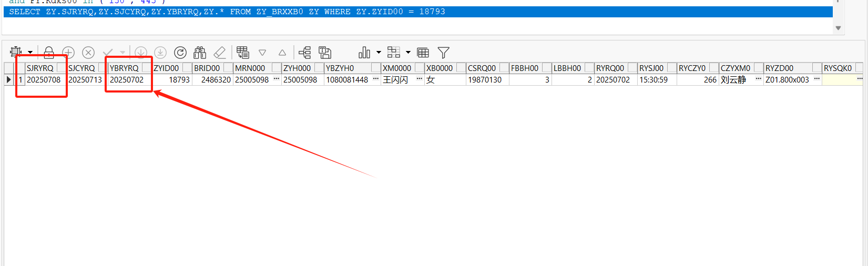Click the XM0000 column header
The height and width of the screenshot is (266, 868).
(402, 68)
